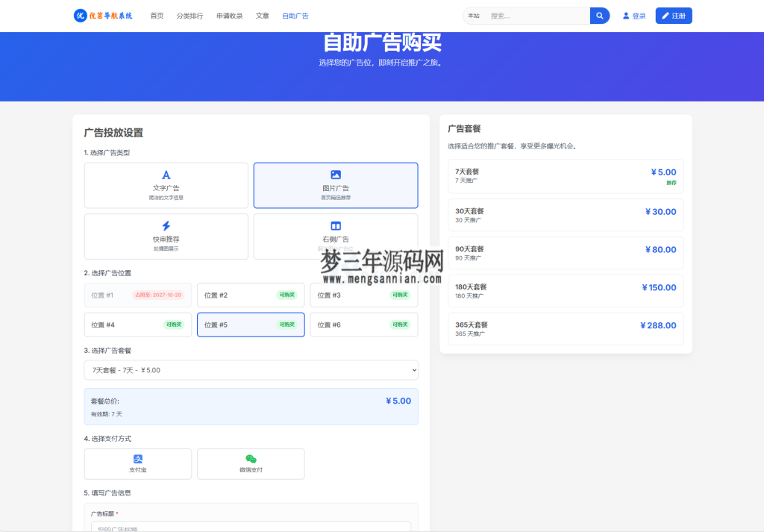Image resolution: width=764 pixels, height=532 pixels.
Task: Open the 7天套餐 package dropdown
Action: pyautogui.click(x=251, y=370)
